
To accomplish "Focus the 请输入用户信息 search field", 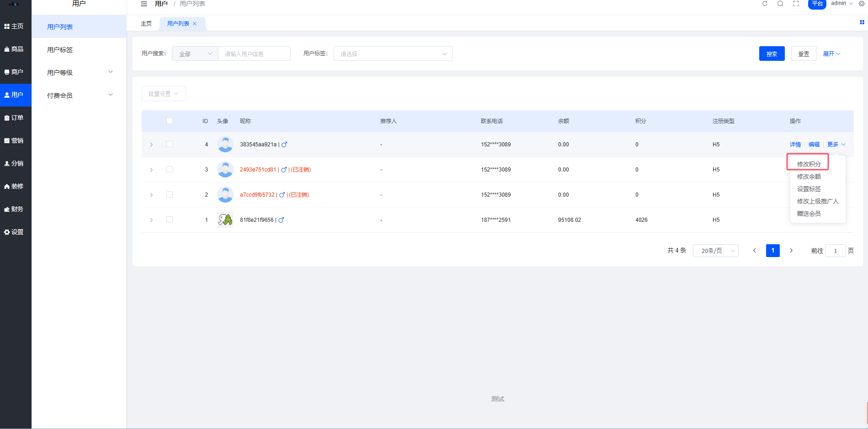I will [254, 54].
